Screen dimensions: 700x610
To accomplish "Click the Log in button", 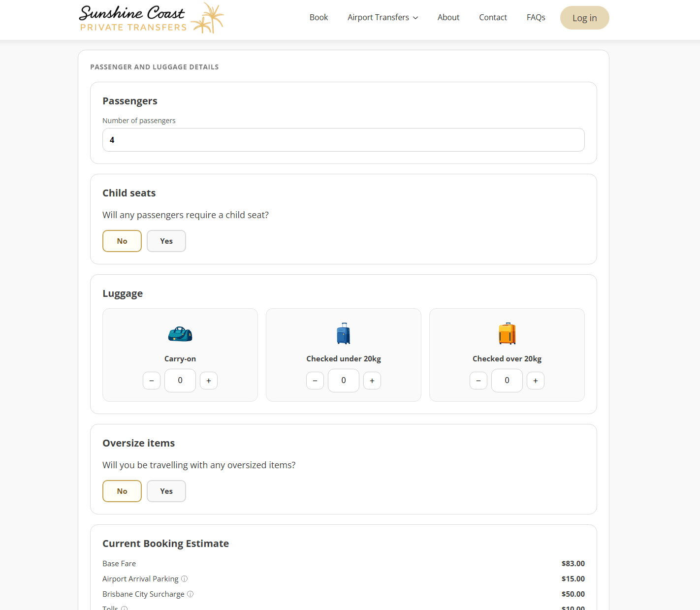I will (585, 18).
